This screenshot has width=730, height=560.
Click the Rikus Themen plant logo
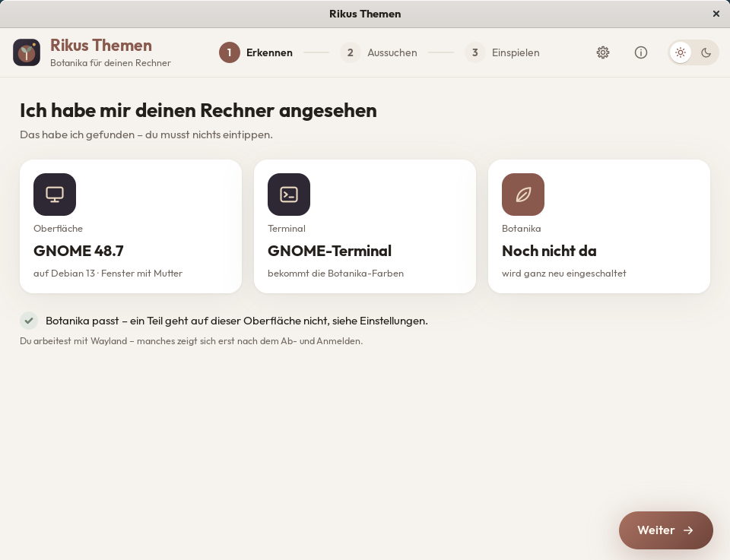pyautogui.click(x=27, y=52)
